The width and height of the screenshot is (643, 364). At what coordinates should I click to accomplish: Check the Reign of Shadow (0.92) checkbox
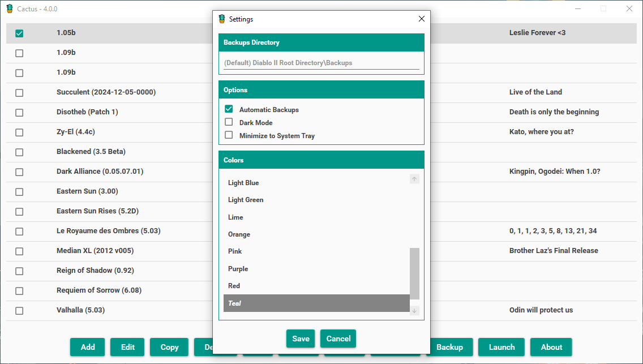(19, 271)
